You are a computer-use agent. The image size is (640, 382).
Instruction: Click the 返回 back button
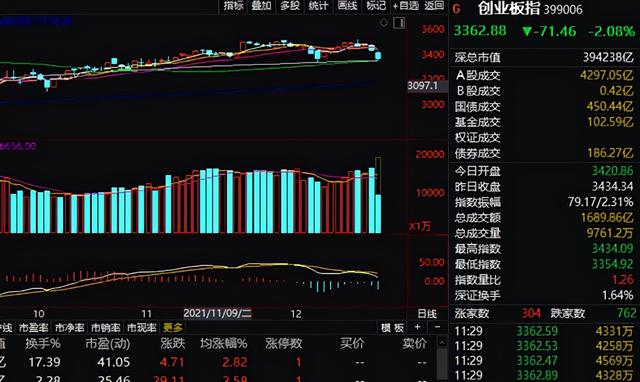coord(433,6)
